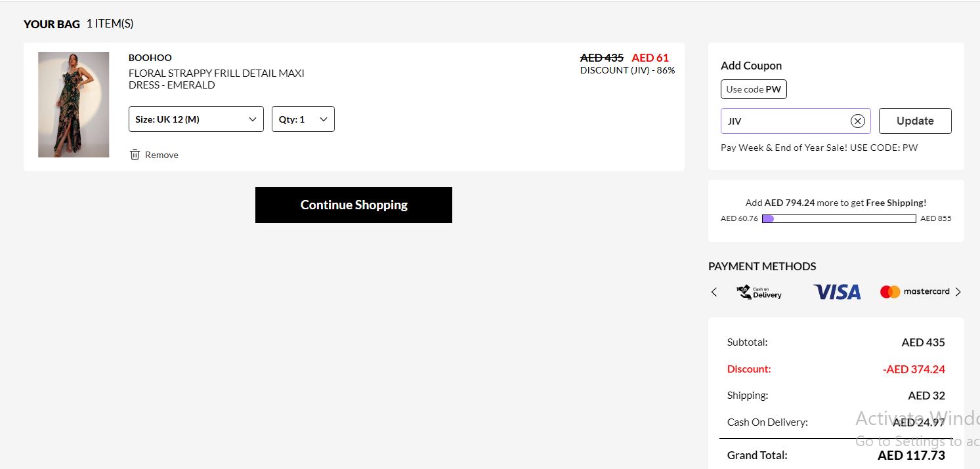Open the quantity dropdown showing Qty: 1

[303, 119]
